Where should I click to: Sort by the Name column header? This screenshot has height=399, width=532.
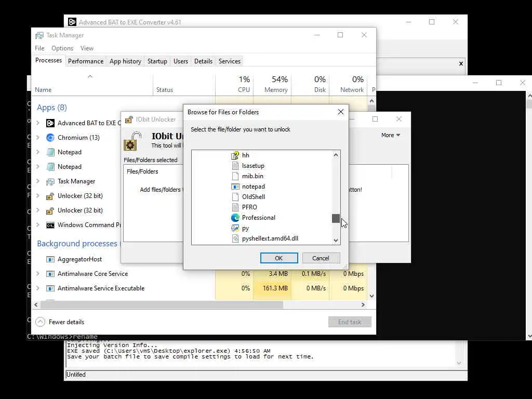point(92,84)
